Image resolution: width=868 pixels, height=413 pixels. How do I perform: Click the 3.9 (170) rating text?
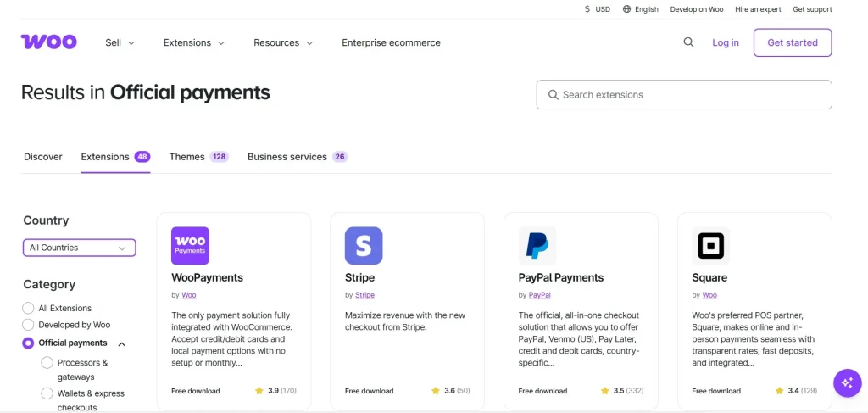click(x=282, y=391)
